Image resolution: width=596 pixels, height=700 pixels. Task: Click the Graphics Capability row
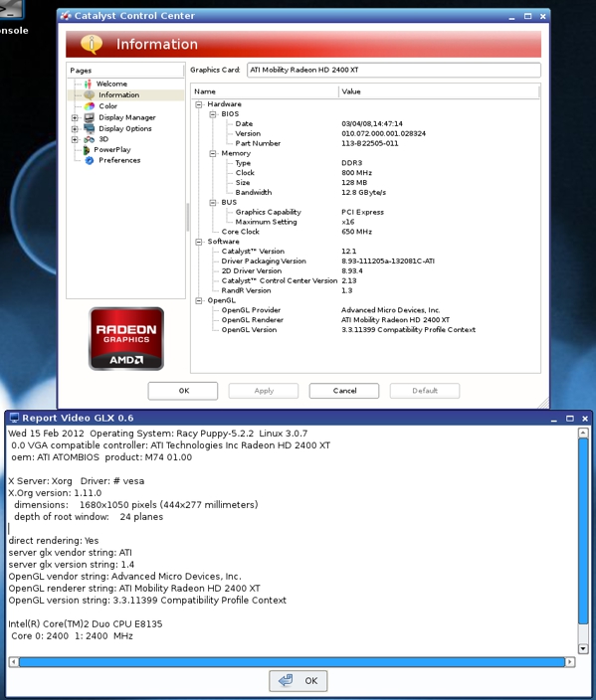365,212
